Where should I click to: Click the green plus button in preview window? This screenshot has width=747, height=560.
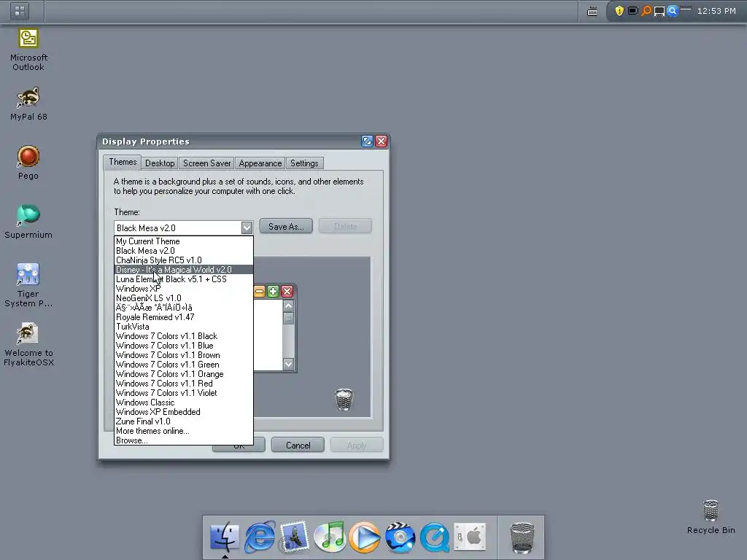point(273,292)
